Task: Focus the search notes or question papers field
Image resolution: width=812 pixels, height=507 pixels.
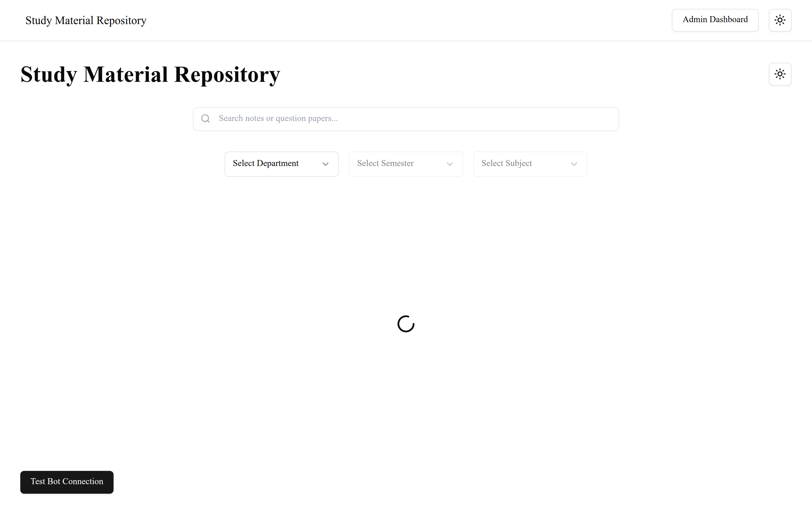Action: [413, 119]
